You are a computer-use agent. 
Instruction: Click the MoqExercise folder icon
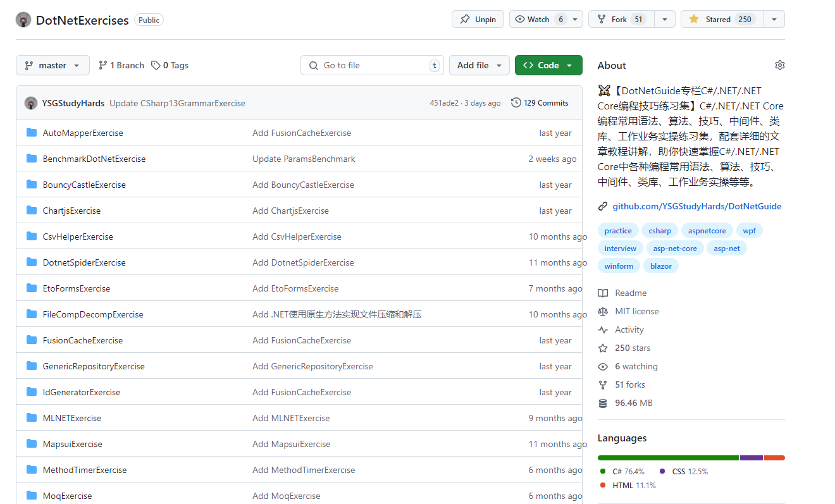32,496
